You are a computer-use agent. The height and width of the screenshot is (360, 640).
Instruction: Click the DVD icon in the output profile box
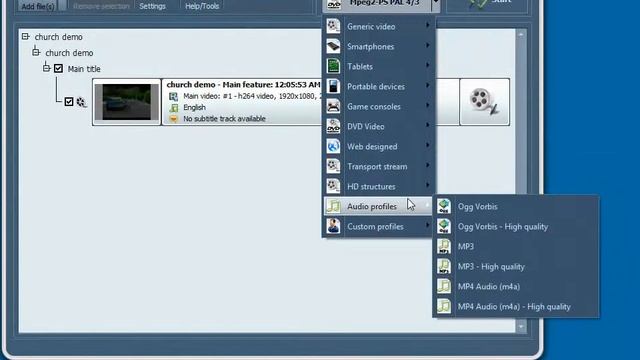pyautogui.click(x=334, y=4)
